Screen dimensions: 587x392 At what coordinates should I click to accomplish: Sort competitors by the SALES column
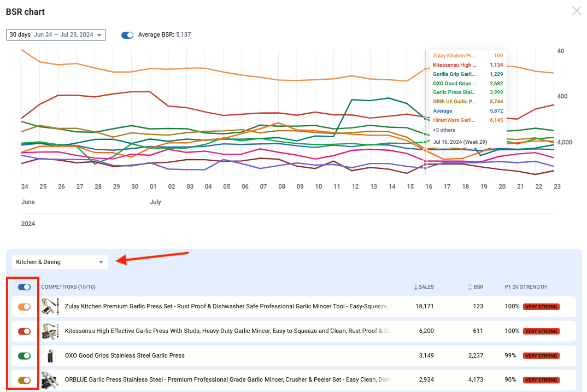point(424,287)
